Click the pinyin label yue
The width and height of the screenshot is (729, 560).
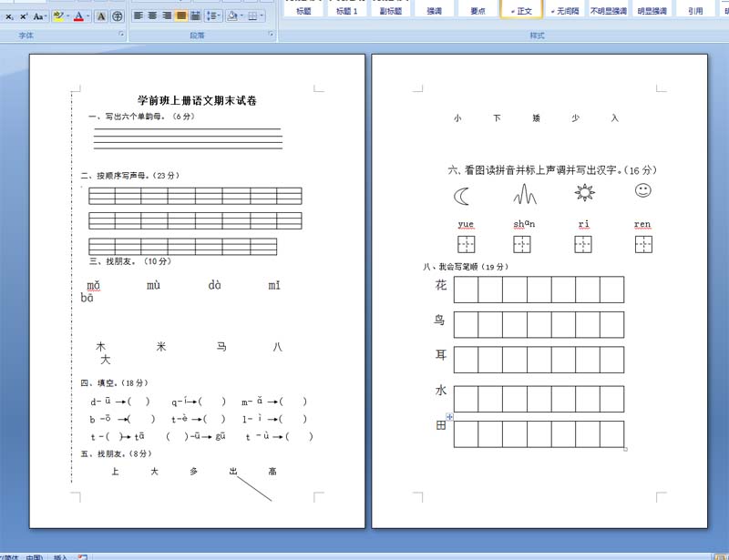click(x=466, y=224)
